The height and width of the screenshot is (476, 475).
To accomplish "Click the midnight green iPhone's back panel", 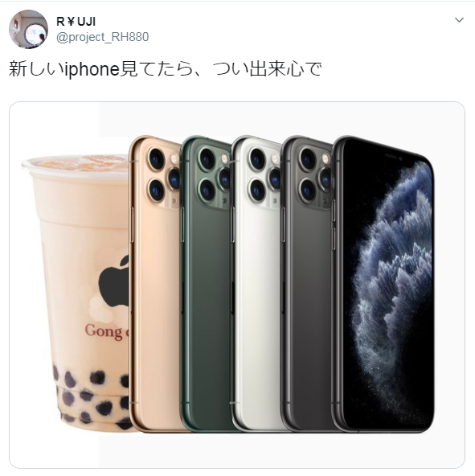I will point(208,304).
